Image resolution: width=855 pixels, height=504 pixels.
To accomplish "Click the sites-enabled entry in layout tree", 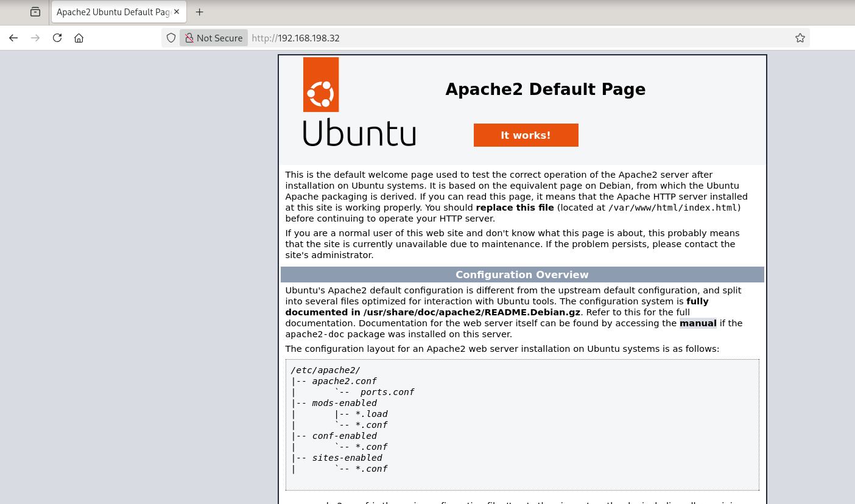I will pyautogui.click(x=347, y=458).
